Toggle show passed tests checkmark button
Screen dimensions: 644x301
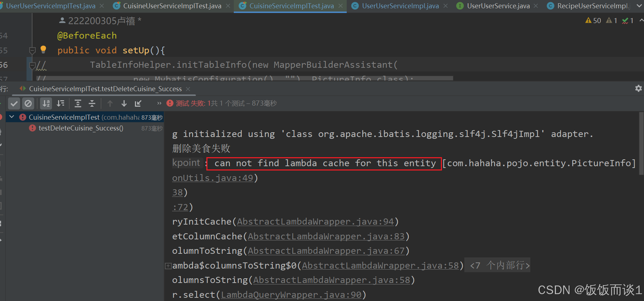pyautogui.click(x=14, y=104)
